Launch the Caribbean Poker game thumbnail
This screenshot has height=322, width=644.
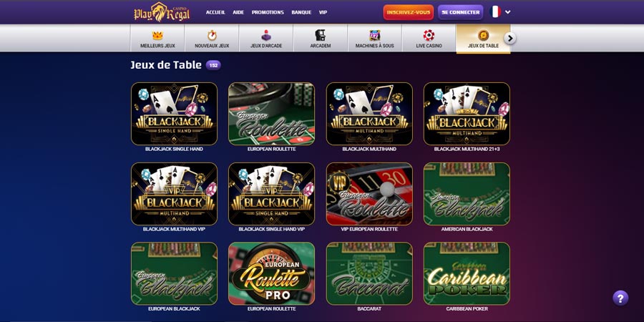click(x=467, y=273)
